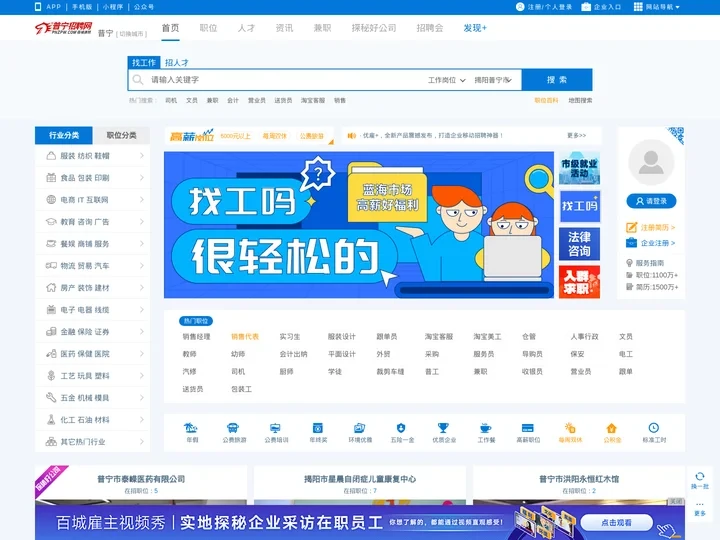Click the 优质企业 trophy icon

point(443,428)
